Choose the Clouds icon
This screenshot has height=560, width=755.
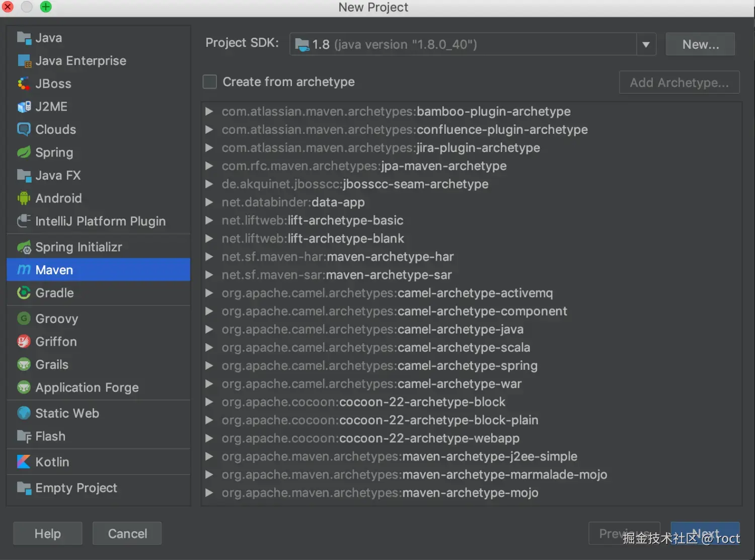coord(24,129)
